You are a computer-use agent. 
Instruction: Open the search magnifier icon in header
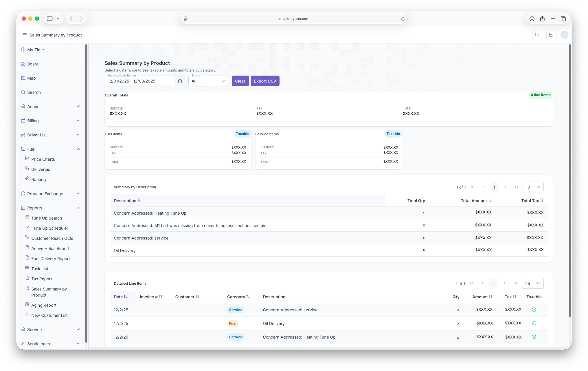click(537, 35)
